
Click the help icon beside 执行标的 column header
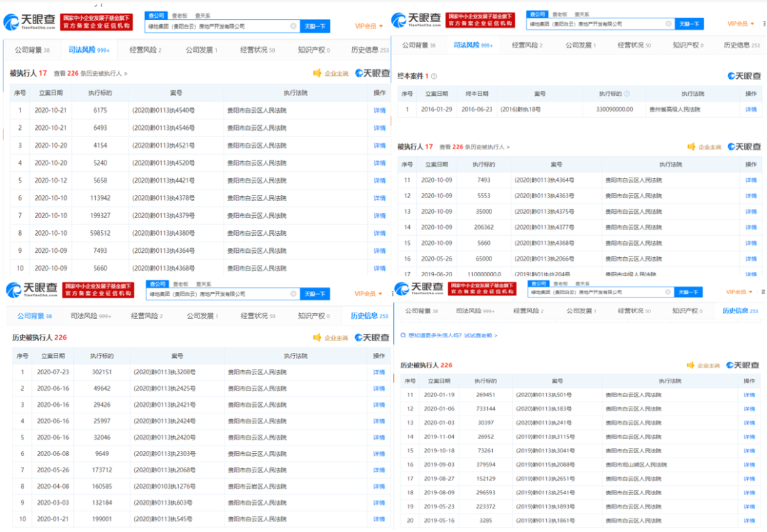(x=626, y=94)
